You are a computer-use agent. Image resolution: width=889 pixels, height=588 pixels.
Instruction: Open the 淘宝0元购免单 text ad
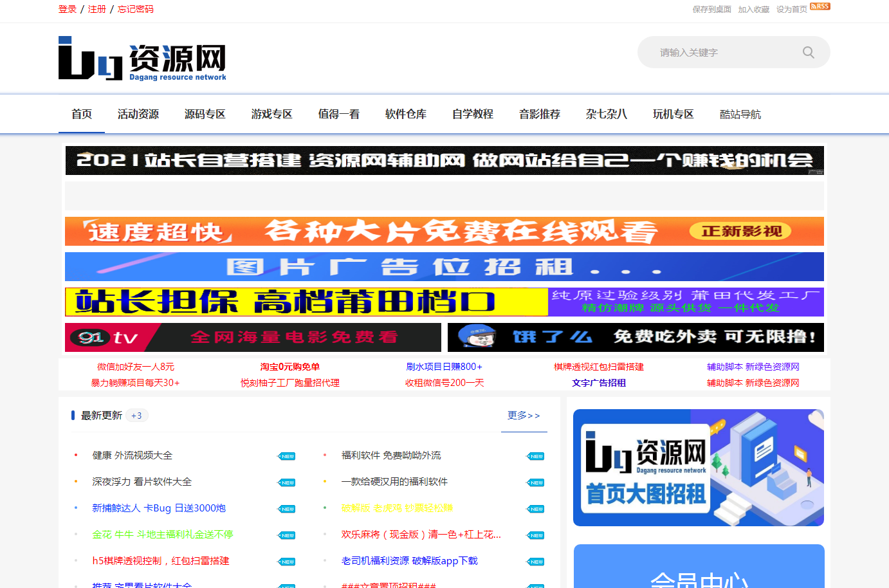pos(289,367)
